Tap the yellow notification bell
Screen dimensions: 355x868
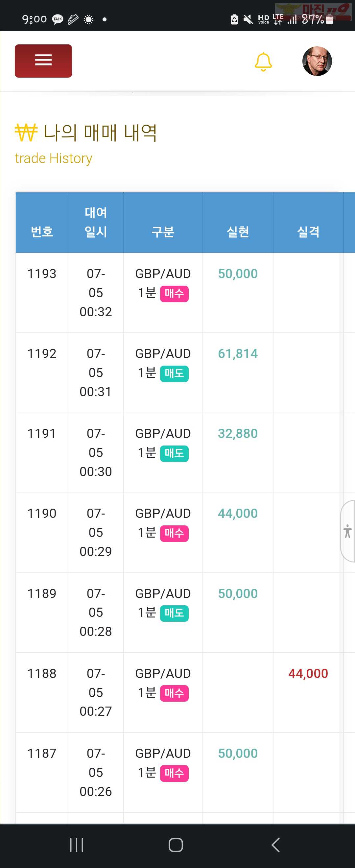263,61
